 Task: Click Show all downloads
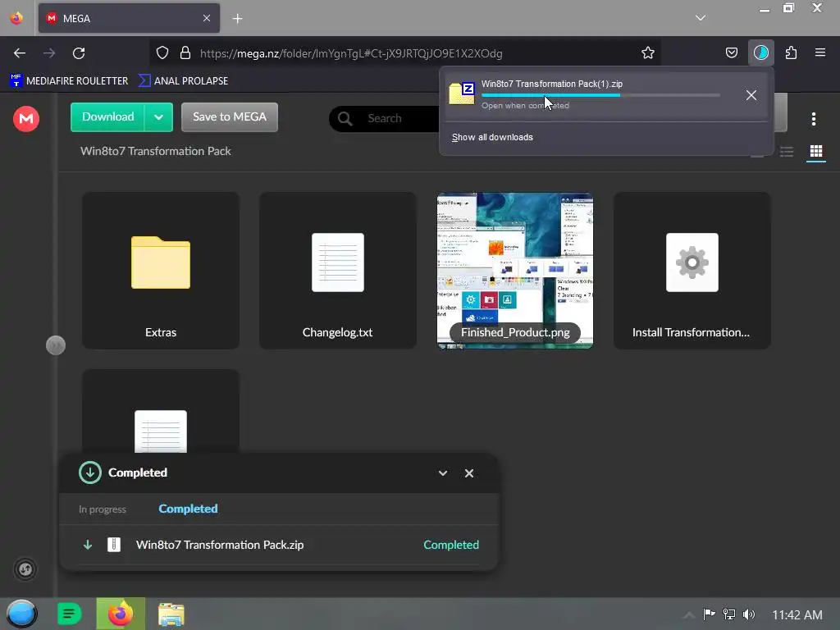[x=492, y=137]
